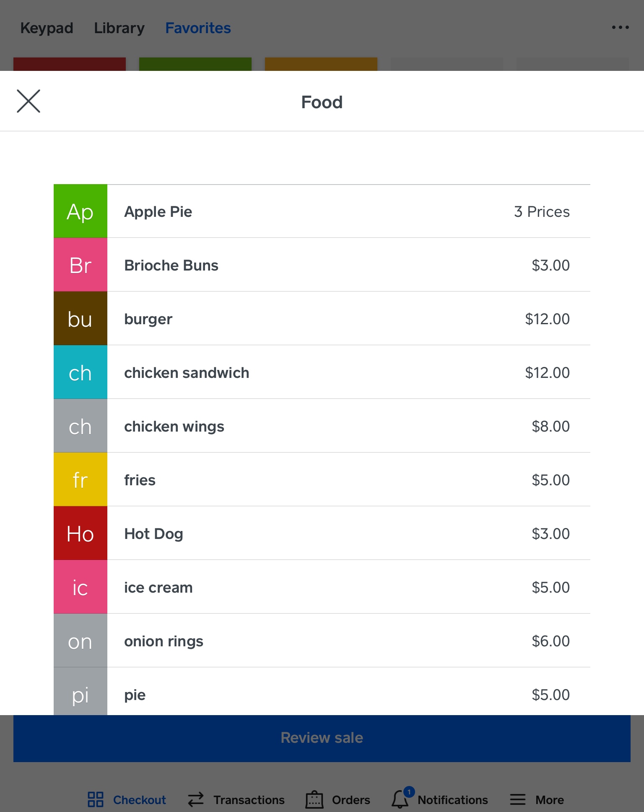Screen dimensions: 644x812
Task: Tap the pink Br item tile
Action: (80, 265)
